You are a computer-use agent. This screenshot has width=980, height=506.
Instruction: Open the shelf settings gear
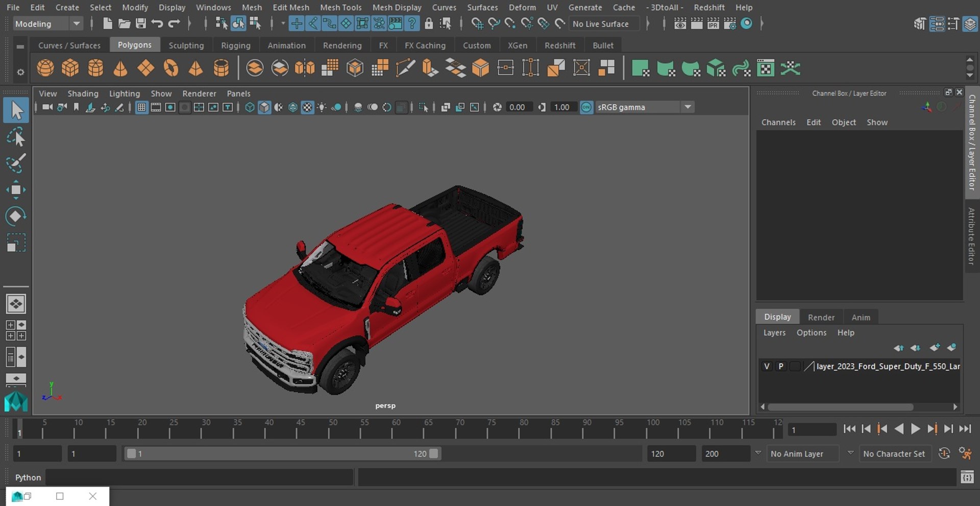pyautogui.click(x=20, y=72)
